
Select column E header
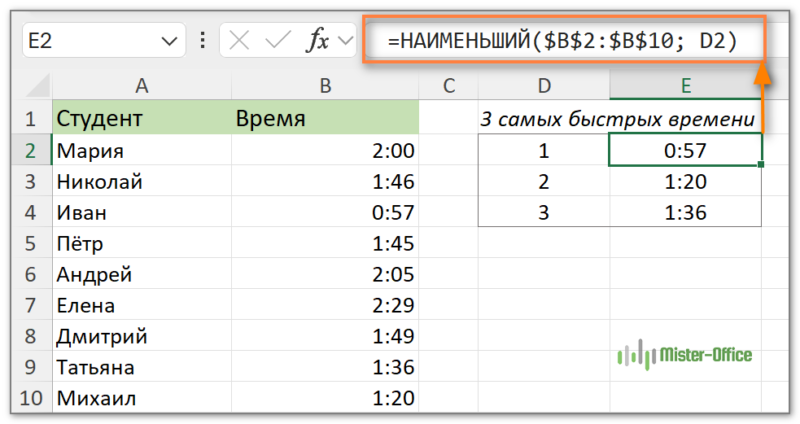(685, 87)
